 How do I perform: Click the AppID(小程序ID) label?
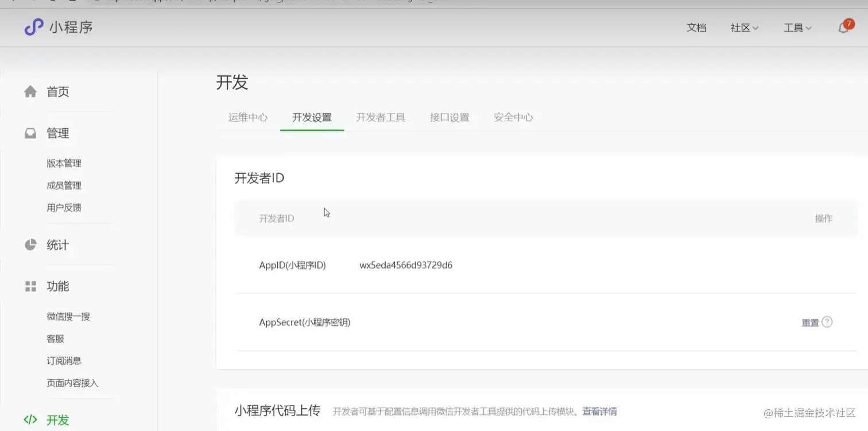(x=293, y=265)
